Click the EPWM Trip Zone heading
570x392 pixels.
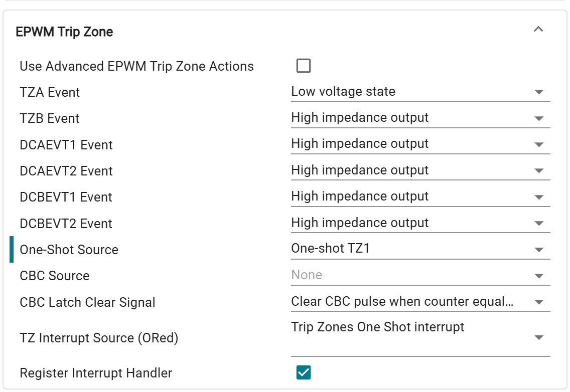point(64,32)
